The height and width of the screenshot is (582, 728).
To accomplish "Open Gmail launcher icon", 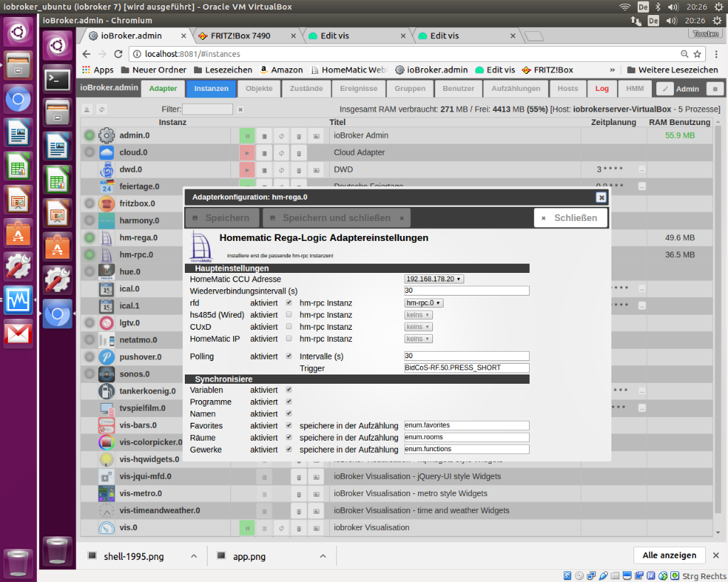I will point(18,334).
